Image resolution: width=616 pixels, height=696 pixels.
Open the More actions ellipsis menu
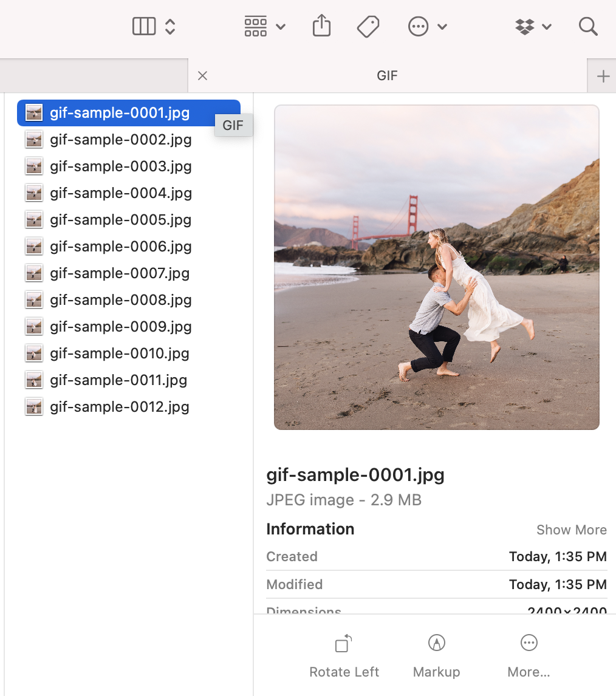tap(418, 26)
